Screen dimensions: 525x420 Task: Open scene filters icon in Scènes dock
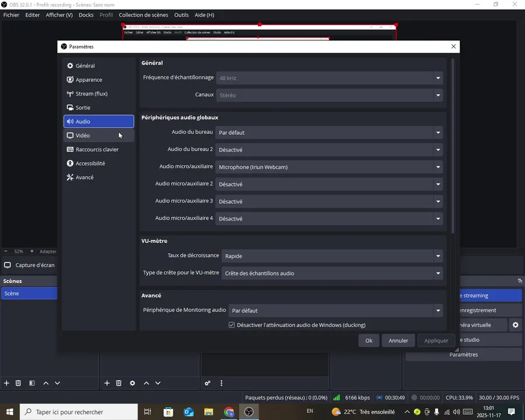click(x=32, y=383)
